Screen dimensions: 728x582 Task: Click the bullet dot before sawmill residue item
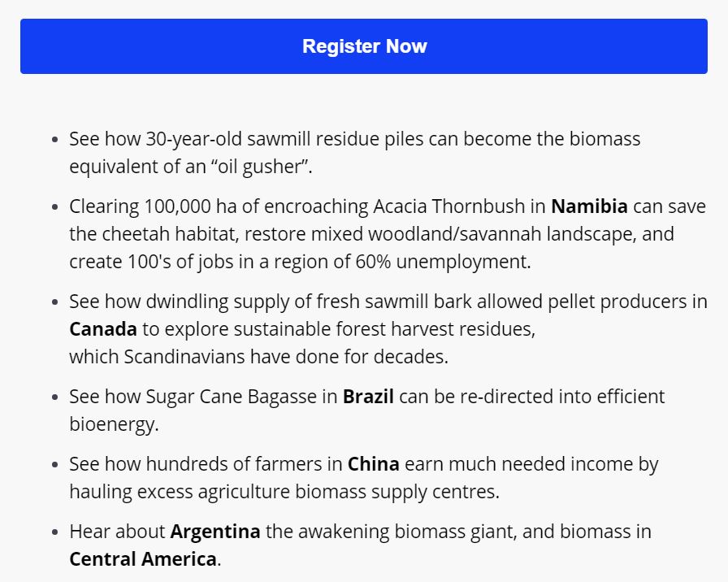(x=55, y=139)
